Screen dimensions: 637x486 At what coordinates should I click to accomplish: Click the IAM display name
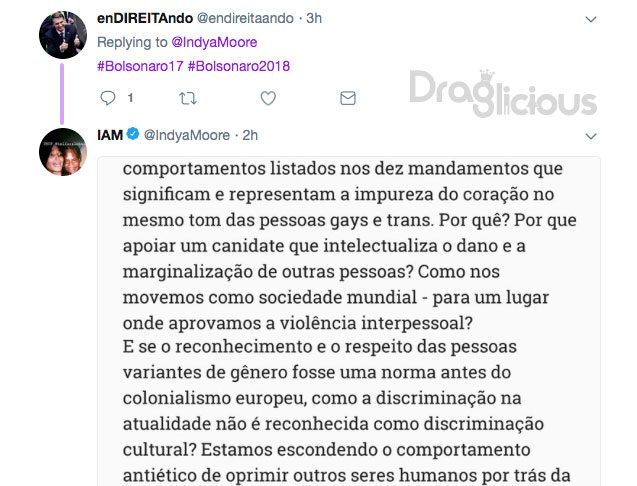click(110, 135)
